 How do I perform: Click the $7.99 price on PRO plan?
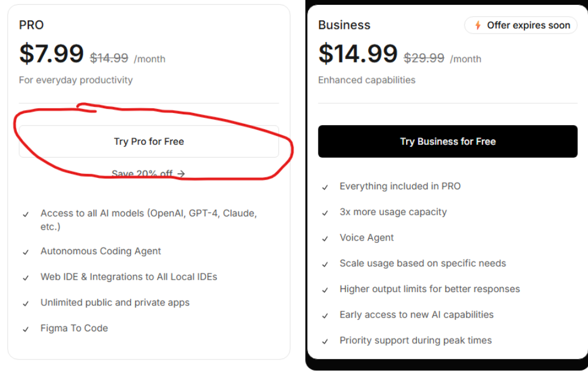(x=52, y=53)
